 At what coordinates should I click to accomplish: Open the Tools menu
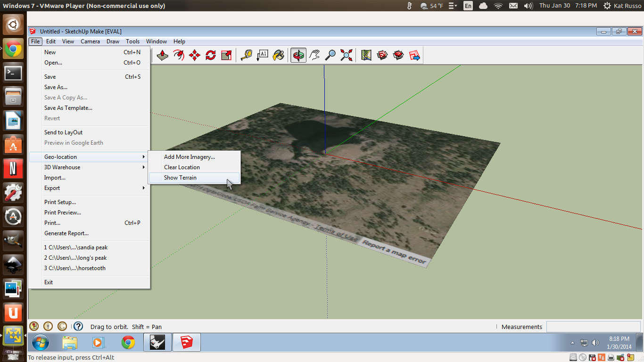coord(132,41)
